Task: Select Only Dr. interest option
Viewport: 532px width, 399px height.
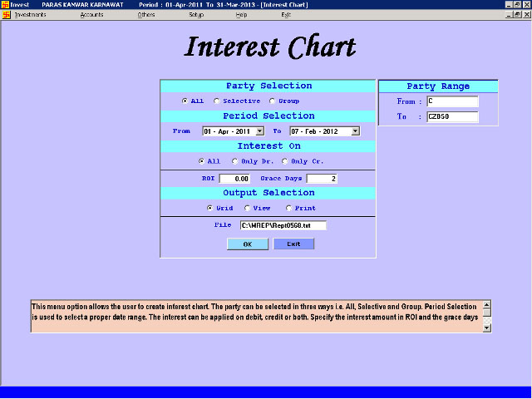Action: (x=234, y=161)
